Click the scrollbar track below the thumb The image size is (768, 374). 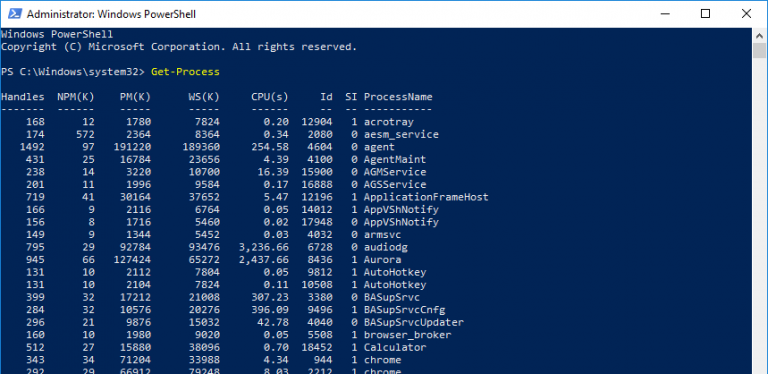point(760,215)
